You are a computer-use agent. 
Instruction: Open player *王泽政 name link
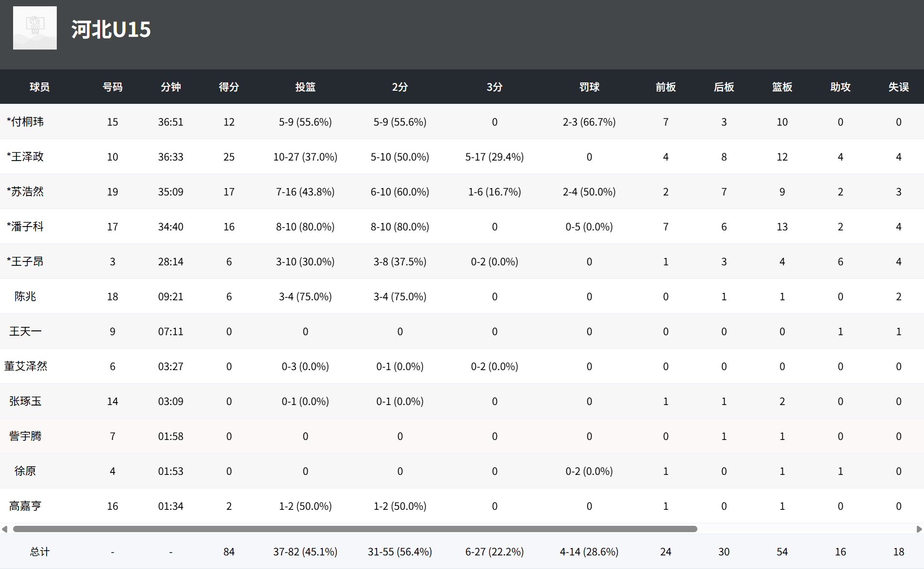[25, 157]
